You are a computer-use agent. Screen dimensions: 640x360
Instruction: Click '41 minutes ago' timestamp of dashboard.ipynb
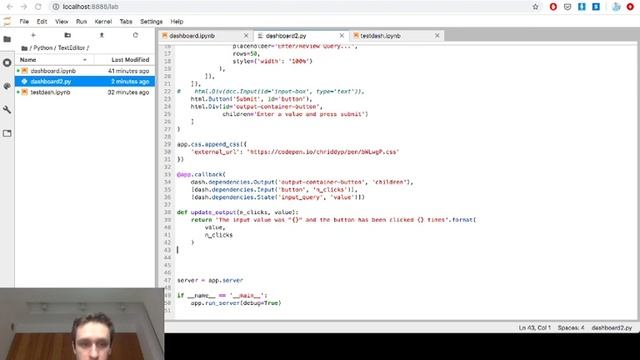[129, 71]
